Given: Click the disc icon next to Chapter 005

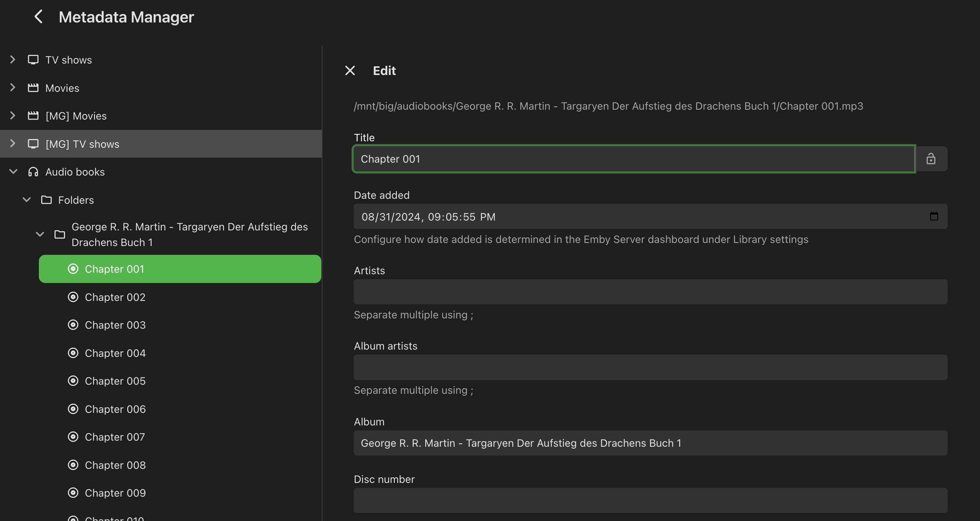Looking at the screenshot, I should click(73, 381).
